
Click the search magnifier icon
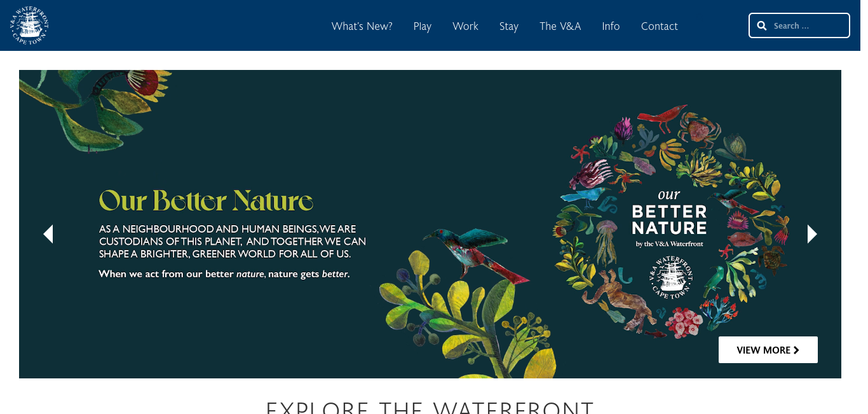point(762,25)
